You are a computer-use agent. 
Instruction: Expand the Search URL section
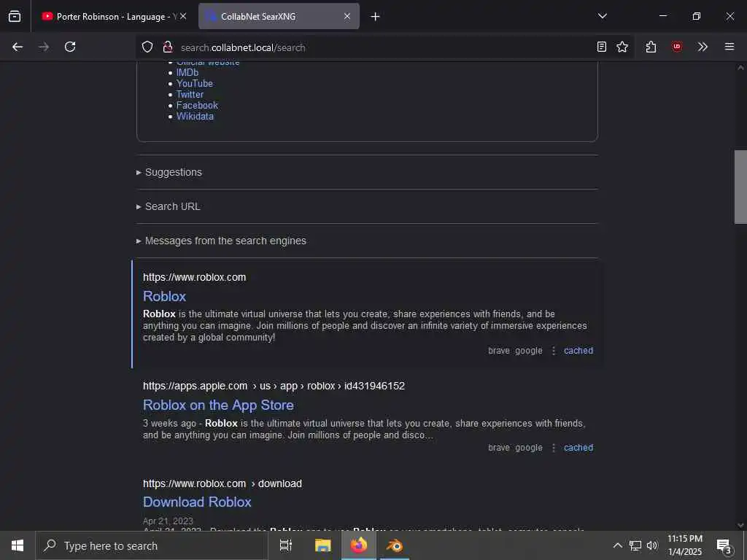tap(172, 206)
